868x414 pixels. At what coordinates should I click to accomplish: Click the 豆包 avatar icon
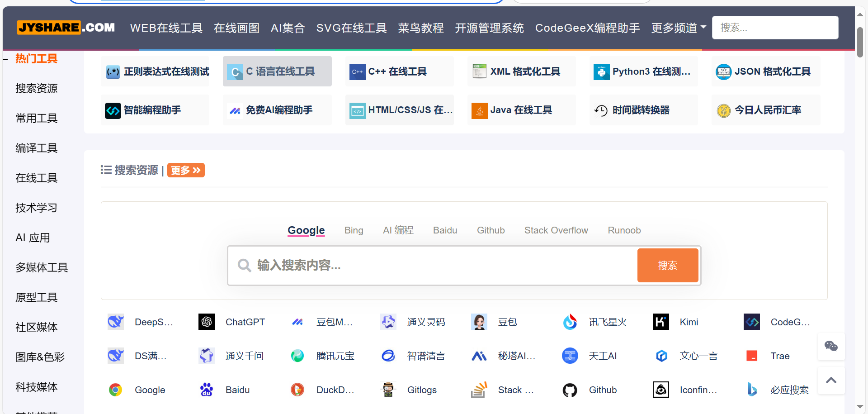point(479,322)
